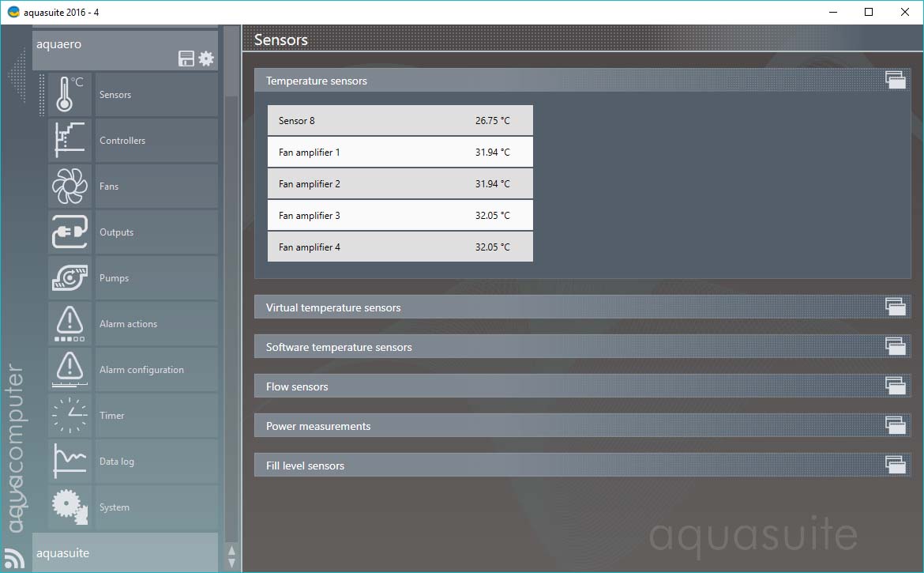The image size is (924, 573).
Task: Select the Timer clock icon
Action: coord(69,416)
